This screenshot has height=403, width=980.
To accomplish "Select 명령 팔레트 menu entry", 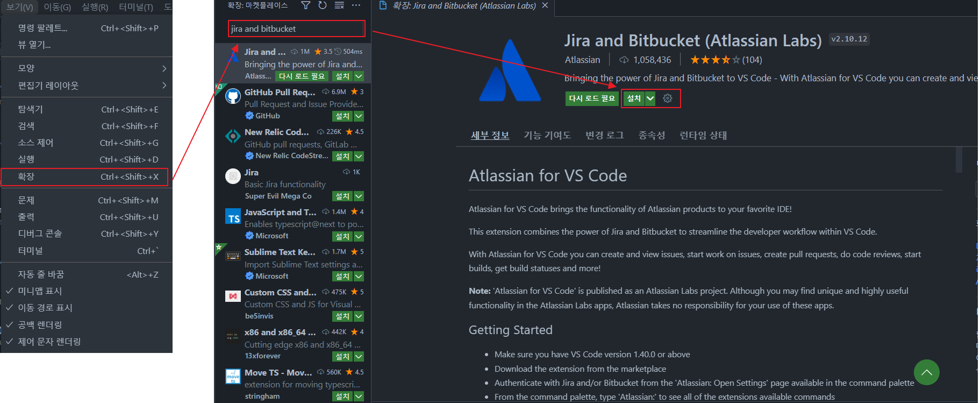I will click(x=87, y=28).
